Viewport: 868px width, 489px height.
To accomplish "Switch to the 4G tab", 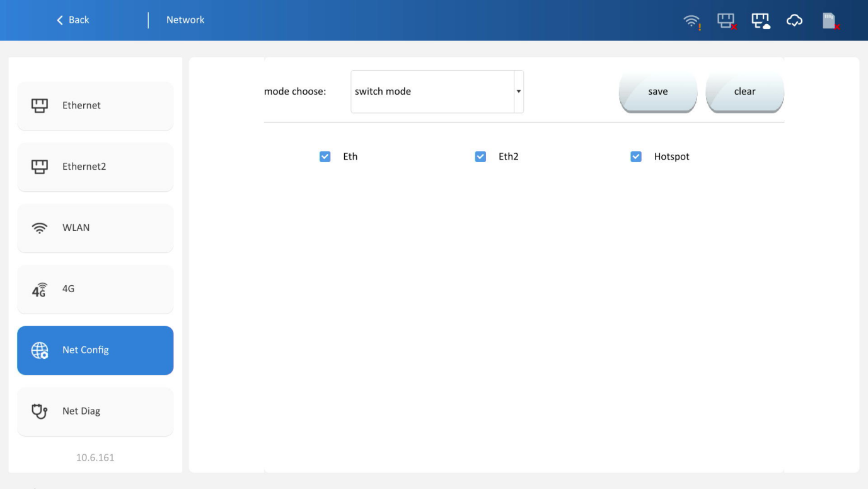I will pyautogui.click(x=95, y=289).
